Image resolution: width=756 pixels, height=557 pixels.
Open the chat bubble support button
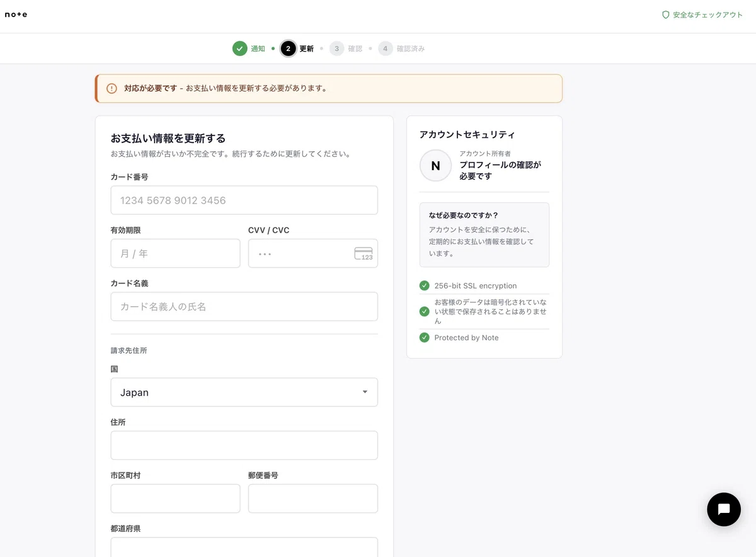point(724,509)
